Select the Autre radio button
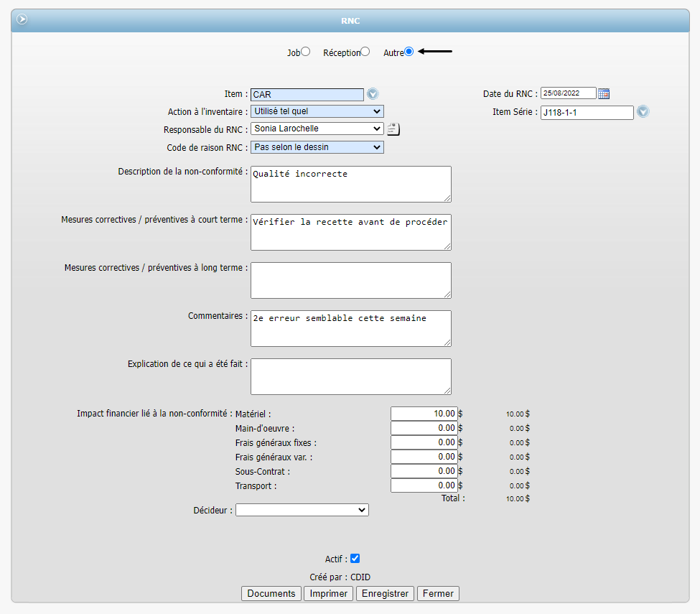Screen dimensions: 700x614 point(409,52)
